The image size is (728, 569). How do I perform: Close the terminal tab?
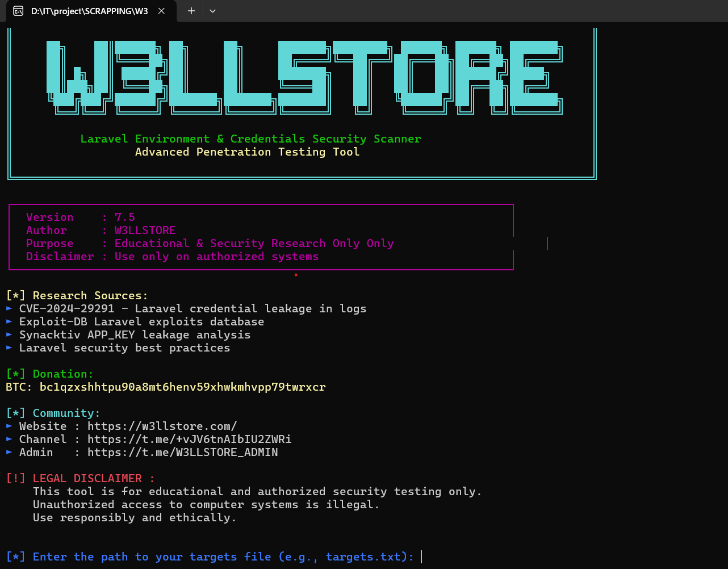tap(162, 11)
